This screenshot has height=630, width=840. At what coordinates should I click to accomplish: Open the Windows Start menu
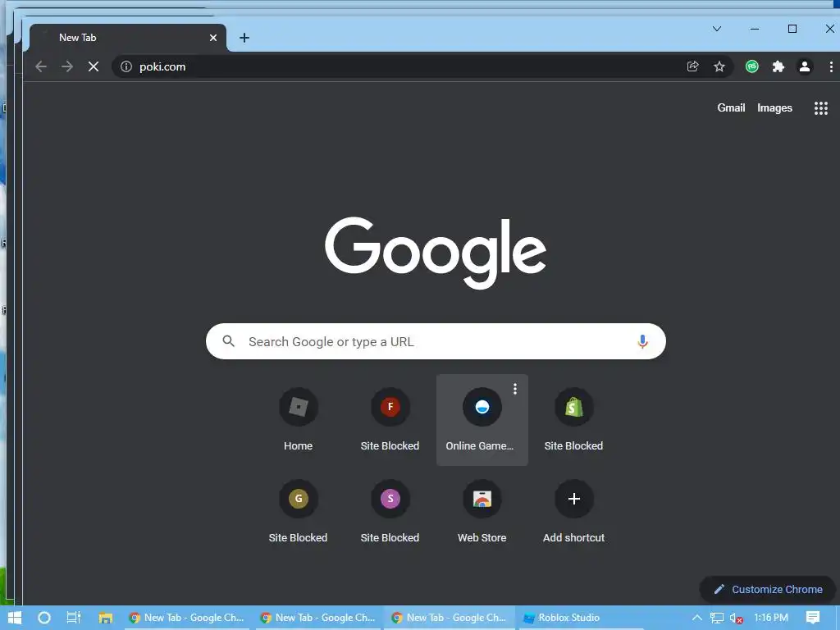(15, 618)
